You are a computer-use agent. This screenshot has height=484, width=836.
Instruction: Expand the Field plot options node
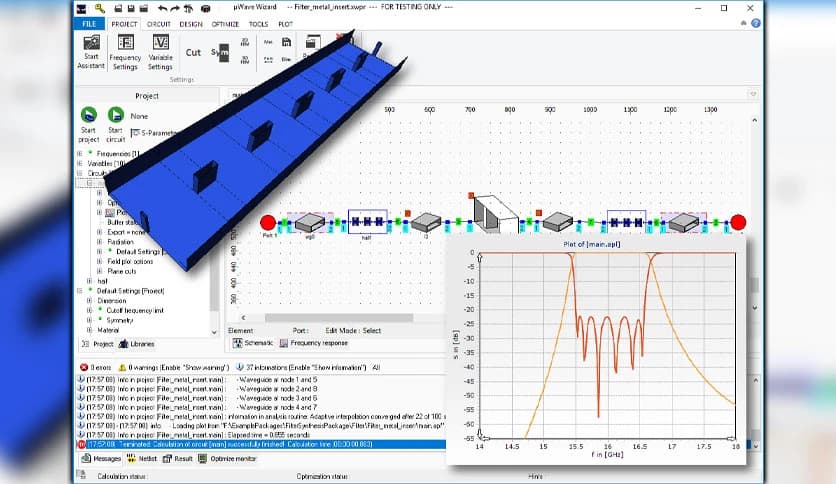coord(99,262)
